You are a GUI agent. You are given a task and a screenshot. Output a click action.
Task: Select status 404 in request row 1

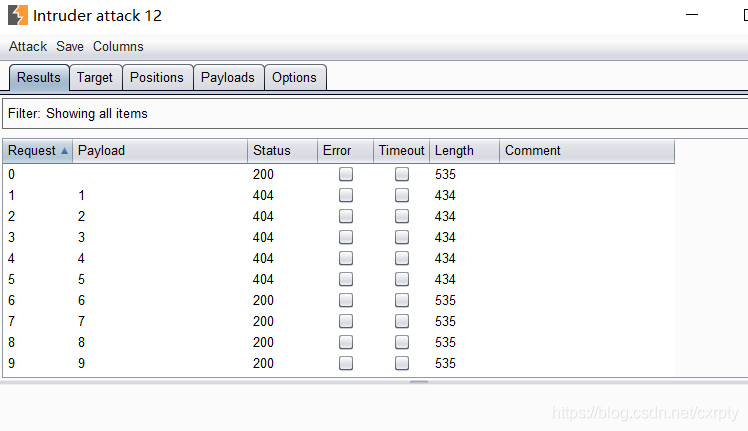tap(263, 195)
